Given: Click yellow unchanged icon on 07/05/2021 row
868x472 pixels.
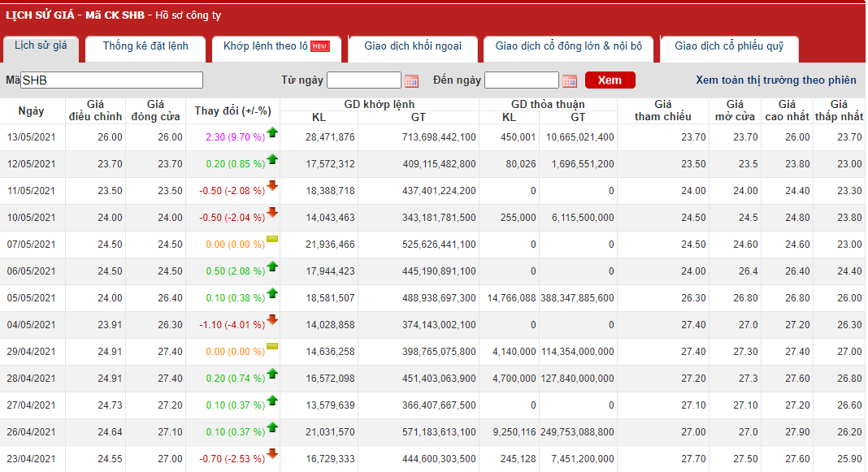Looking at the screenshot, I should pyautogui.click(x=272, y=240).
